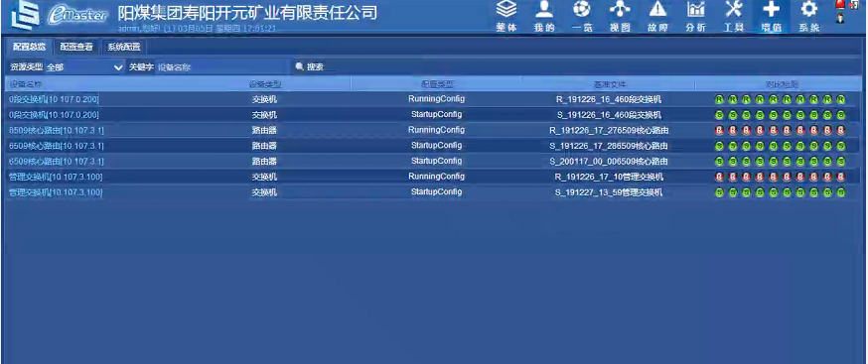Open the 分析 chart analysis module
The image size is (868, 364).
pos(696,17)
